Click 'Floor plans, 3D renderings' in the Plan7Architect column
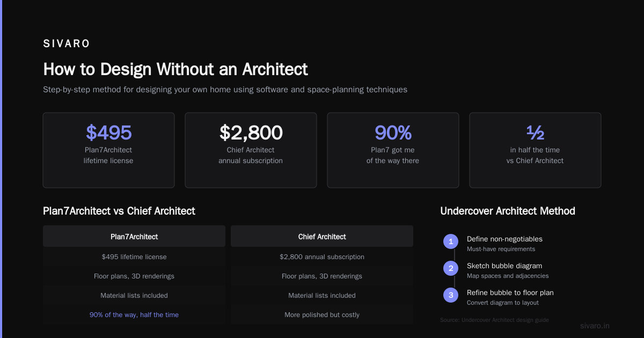This screenshot has width=644, height=338. tap(134, 276)
